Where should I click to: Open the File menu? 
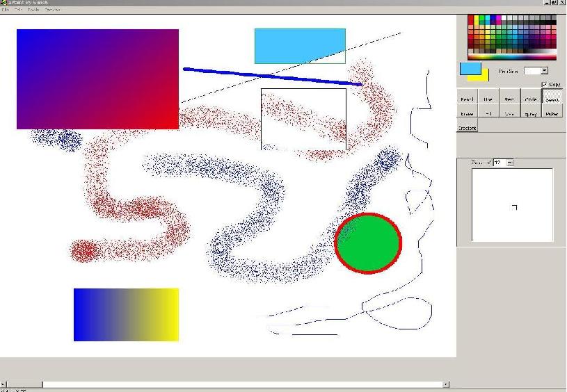[x=6, y=10]
